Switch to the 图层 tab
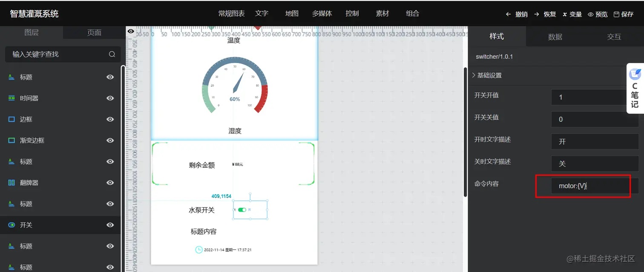Image resolution: width=644 pixels, height=272 pixels. [x=32, y=32]
